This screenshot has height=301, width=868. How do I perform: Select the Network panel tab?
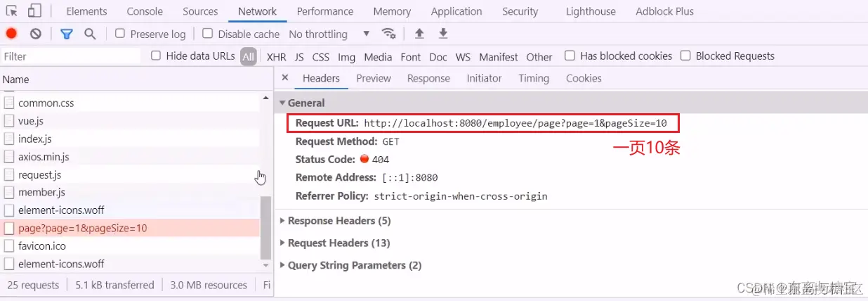tap(257, 11)
